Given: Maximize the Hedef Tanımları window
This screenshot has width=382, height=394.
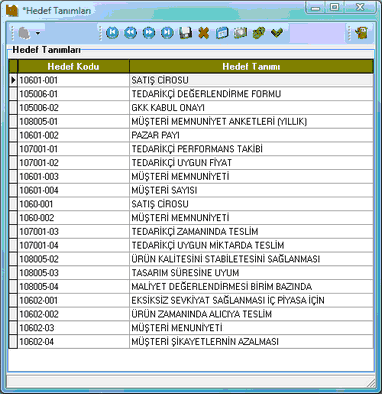Looking at the screenshot, I should tap(334, 7).
